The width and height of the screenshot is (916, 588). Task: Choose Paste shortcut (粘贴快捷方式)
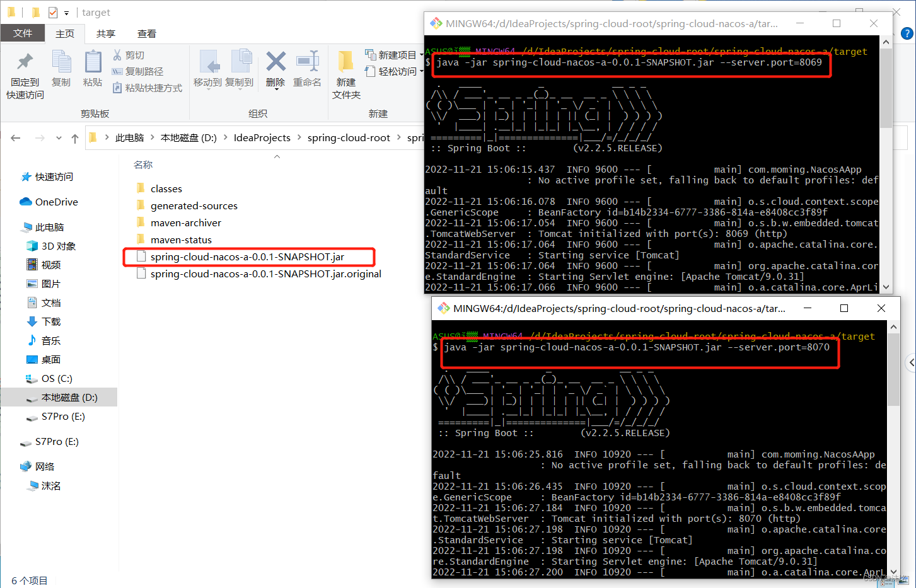pos(148,88)
